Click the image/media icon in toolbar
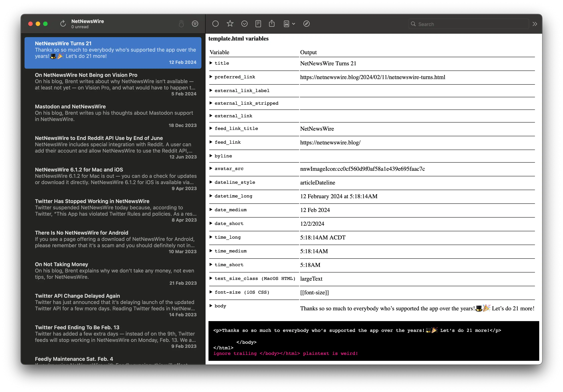563x392 pixels. tap(287, 24)
